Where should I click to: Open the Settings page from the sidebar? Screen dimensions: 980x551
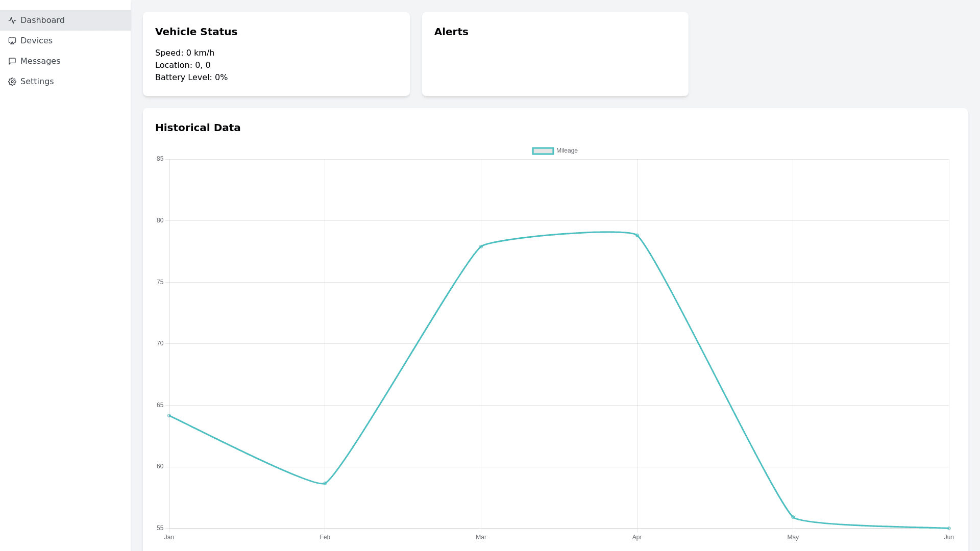tap(37, 82)
